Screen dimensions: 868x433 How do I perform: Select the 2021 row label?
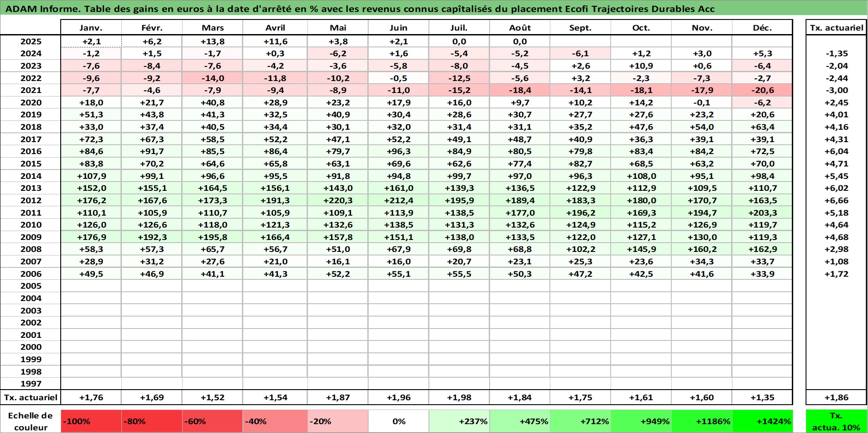pyautogui.click(x=31, y=90)
